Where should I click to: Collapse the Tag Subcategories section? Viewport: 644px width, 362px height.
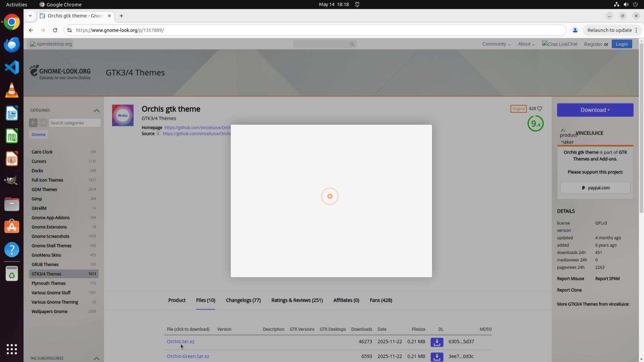tap(97, 358)
